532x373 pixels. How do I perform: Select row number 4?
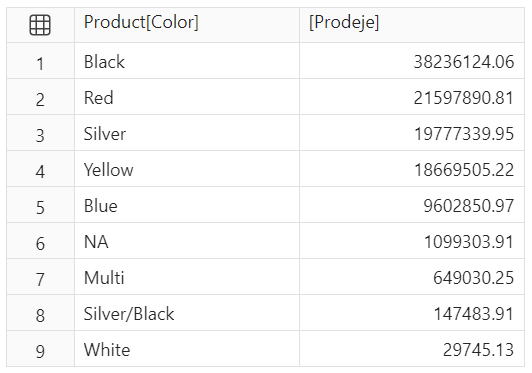coord(40,171)
